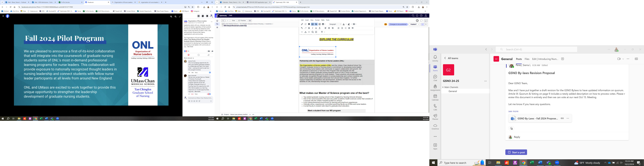Toggle Italic formatting in the editor
The image size is (644, 166).
(x=312, y=28)
